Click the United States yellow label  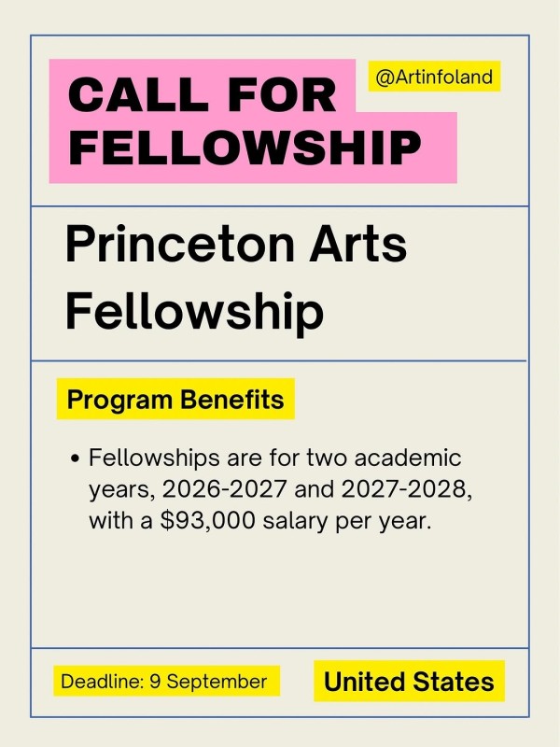click(409, 682)
